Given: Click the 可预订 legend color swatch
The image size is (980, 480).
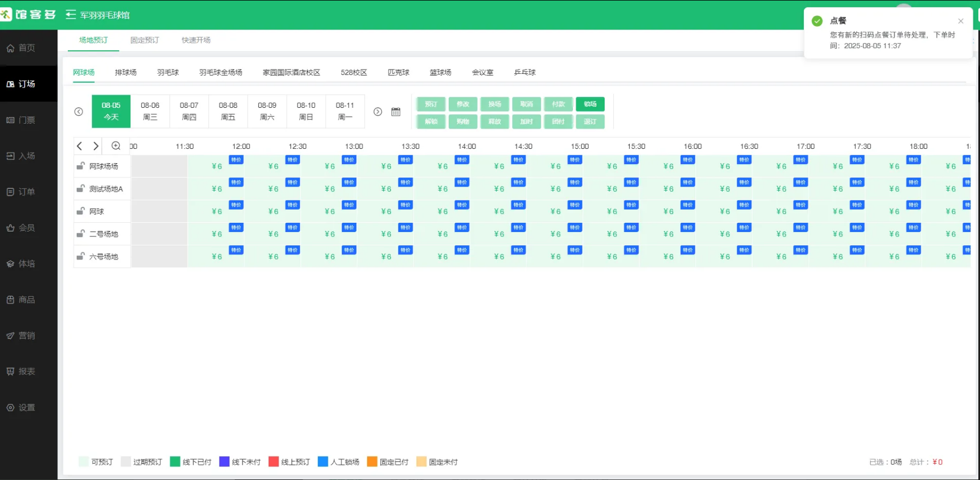Looking at the screenshot, I should point(84,461).
